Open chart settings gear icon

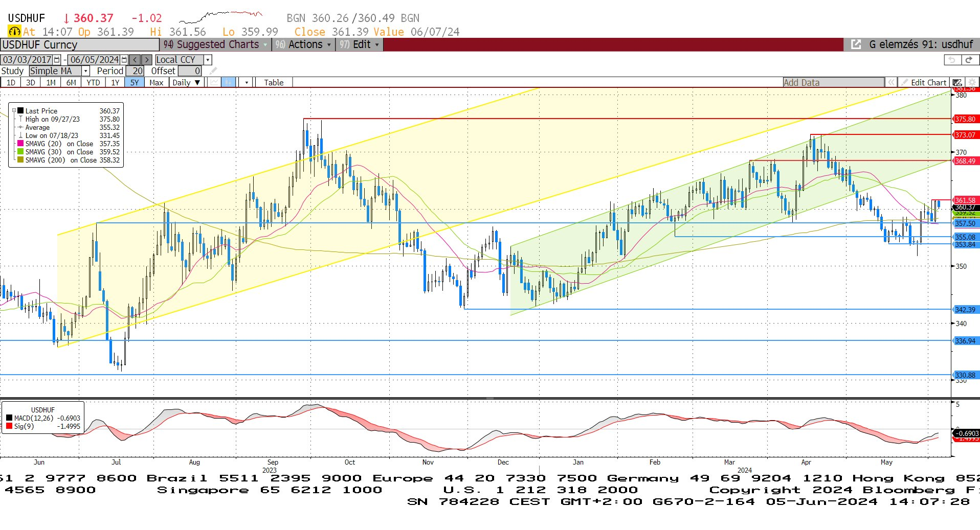coord(972,82)
